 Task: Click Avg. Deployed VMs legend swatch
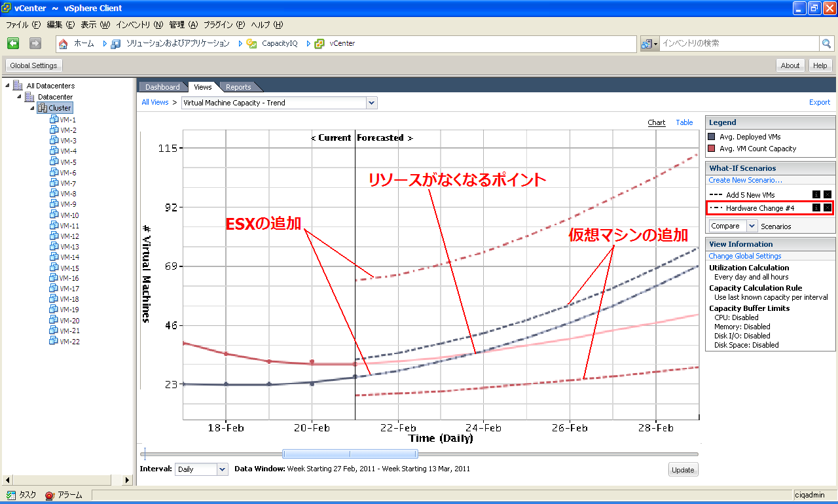pyautogui.click(x=712, y=137)
